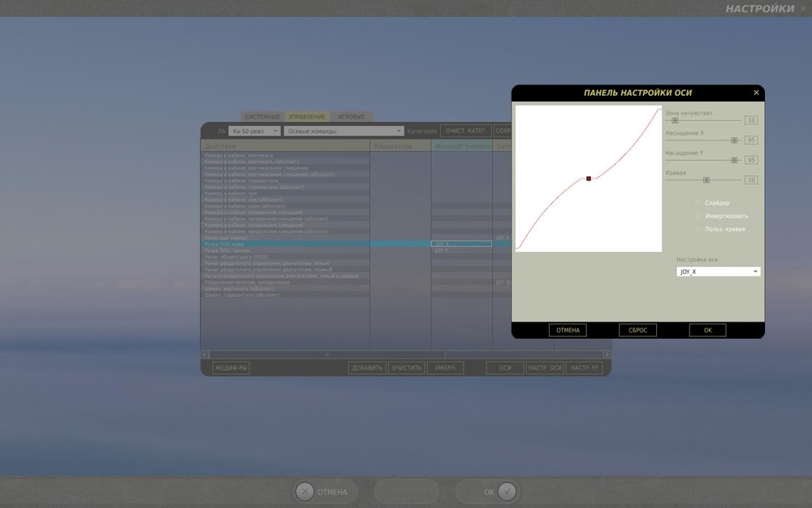Click the ОСИ button
Screen dimensions: 812x508
(505, 368)
